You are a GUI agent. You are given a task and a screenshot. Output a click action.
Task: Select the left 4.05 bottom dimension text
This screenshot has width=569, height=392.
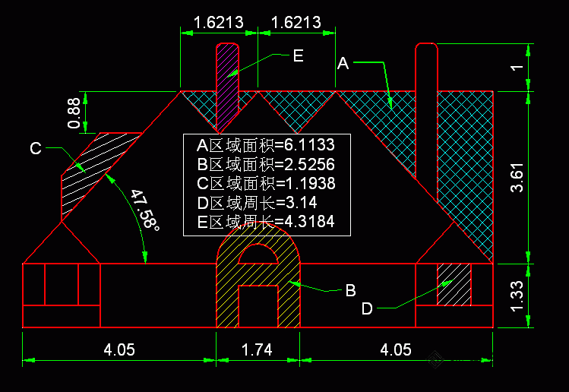pos(119,350)
